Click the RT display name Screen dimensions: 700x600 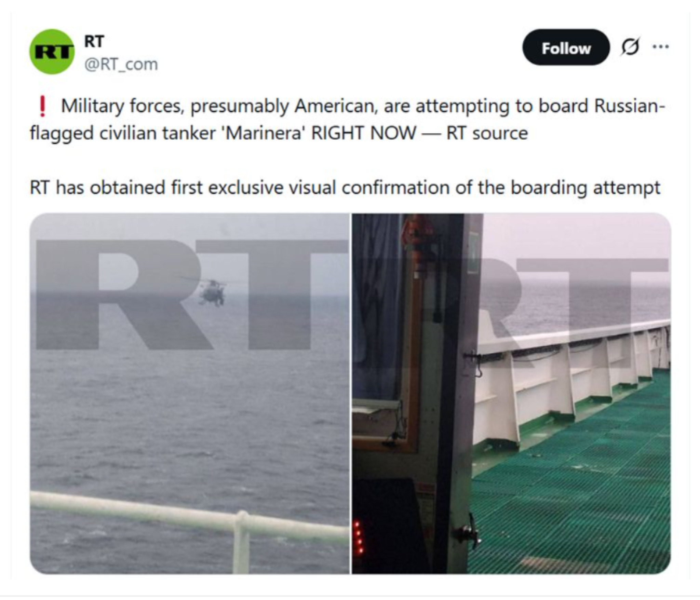coord(94,41)
